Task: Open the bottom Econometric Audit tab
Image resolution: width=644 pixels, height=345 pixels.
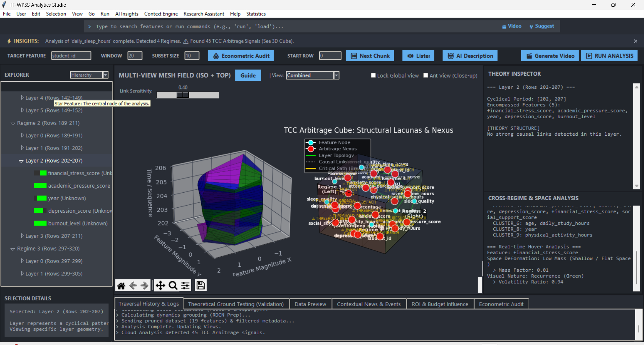Action: [x=501, y=304]
